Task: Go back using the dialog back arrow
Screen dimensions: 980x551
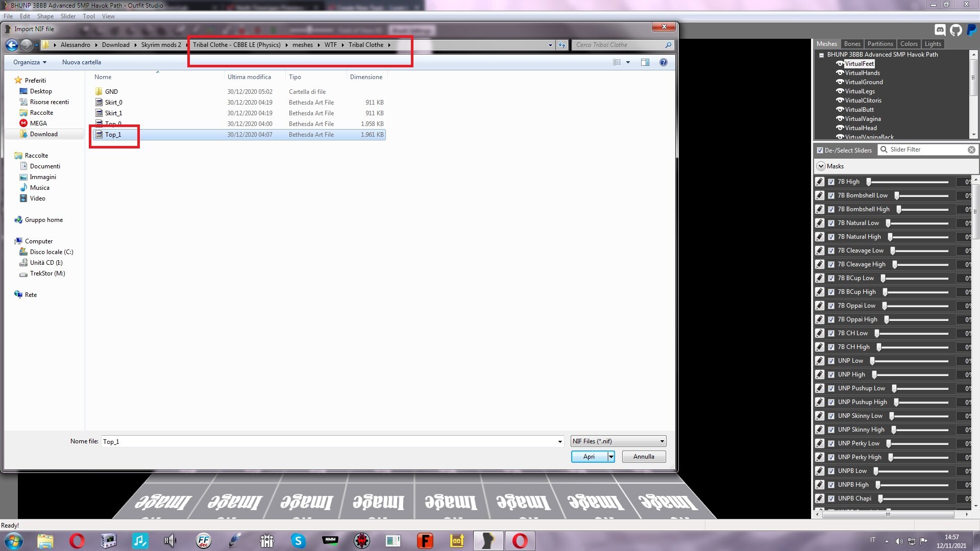Action: point(12,45)
